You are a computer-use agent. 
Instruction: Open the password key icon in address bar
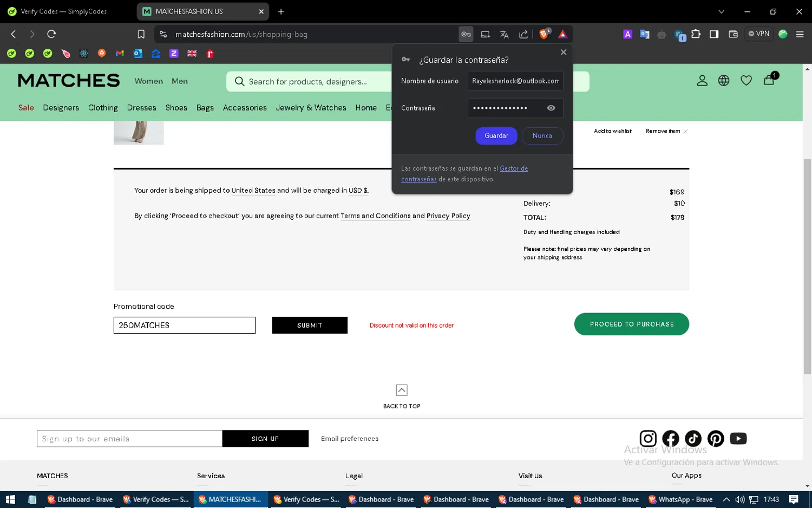click(x=466, y=34)
